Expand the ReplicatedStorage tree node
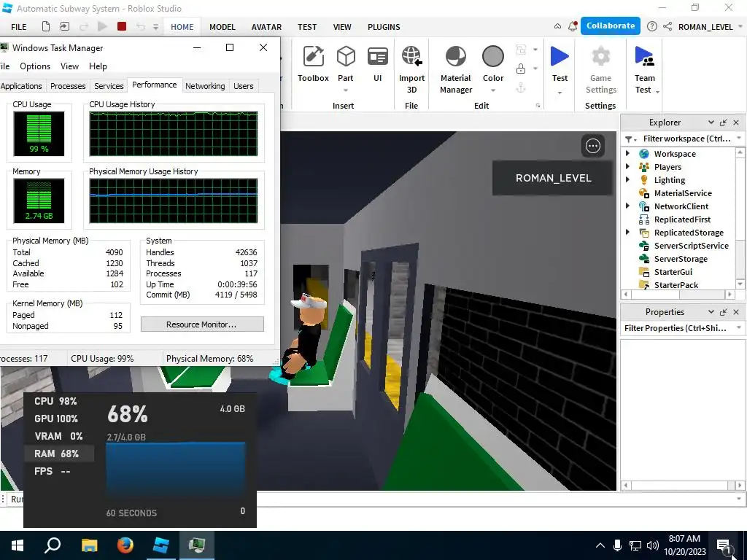Image resolution: width=747 pixels, height=560 pixels. pyautogui.click(x=627, y=232)
